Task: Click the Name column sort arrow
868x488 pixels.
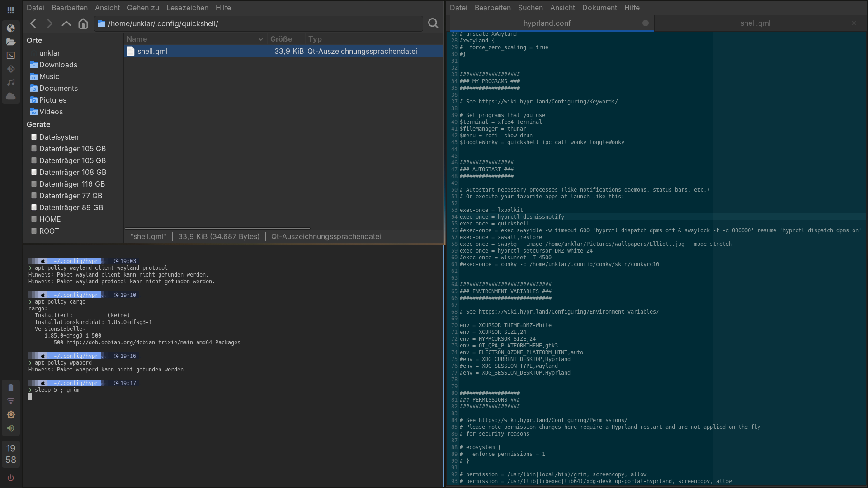Action: 261,39
